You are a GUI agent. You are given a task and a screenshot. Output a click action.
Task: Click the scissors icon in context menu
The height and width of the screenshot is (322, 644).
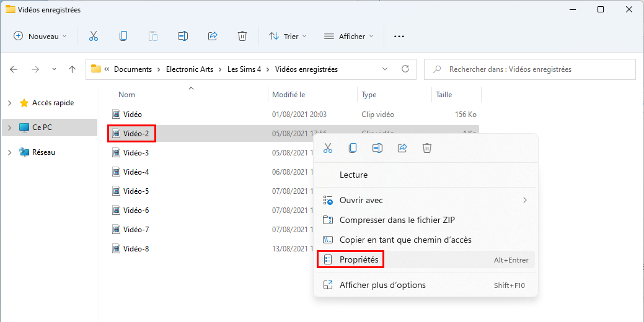tap(328, 147)
